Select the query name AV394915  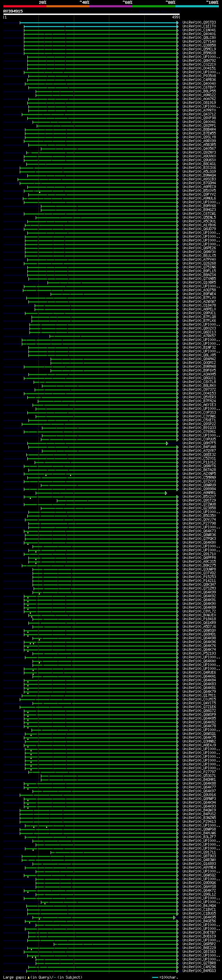point(13,11)
